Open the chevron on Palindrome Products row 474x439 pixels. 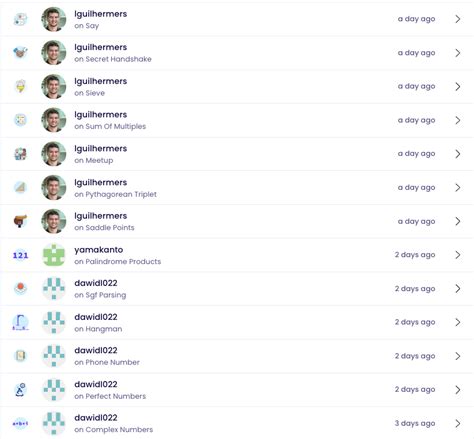pyautogui.click(x=458, y=255)
